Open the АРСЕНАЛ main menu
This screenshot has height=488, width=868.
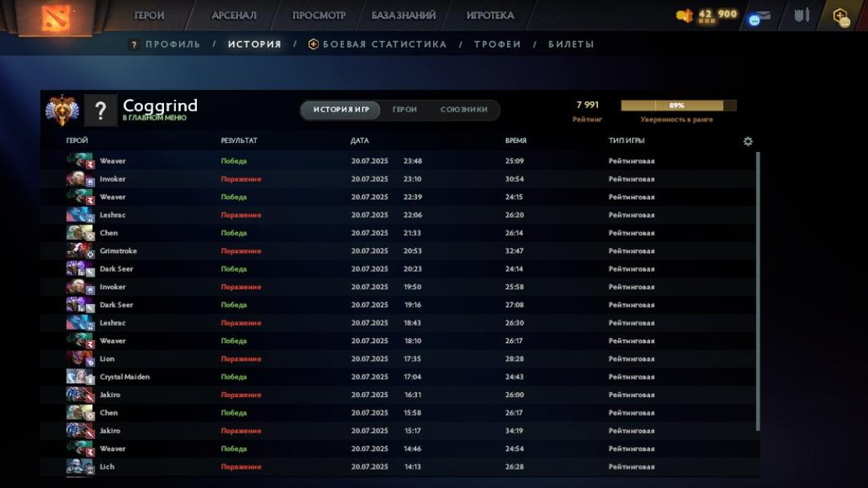(234, 15)
